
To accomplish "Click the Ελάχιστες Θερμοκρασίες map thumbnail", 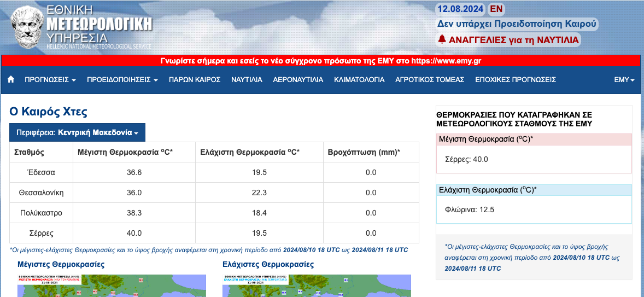I will [317, 286].
